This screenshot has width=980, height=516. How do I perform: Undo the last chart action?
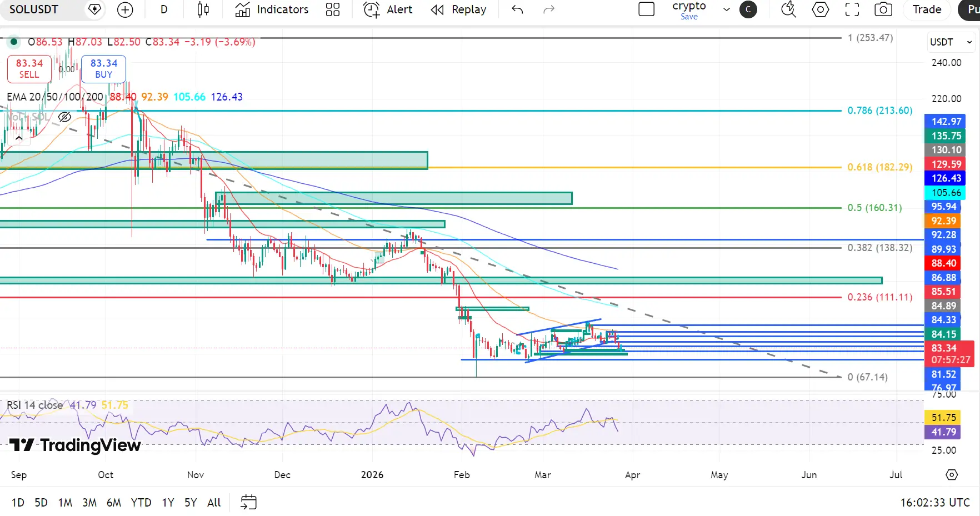pos(517,9)
